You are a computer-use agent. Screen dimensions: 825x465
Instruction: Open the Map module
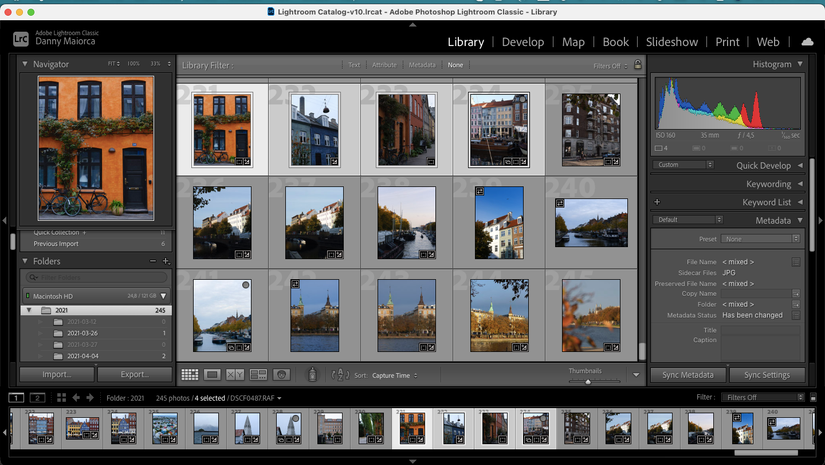[573, 42]
